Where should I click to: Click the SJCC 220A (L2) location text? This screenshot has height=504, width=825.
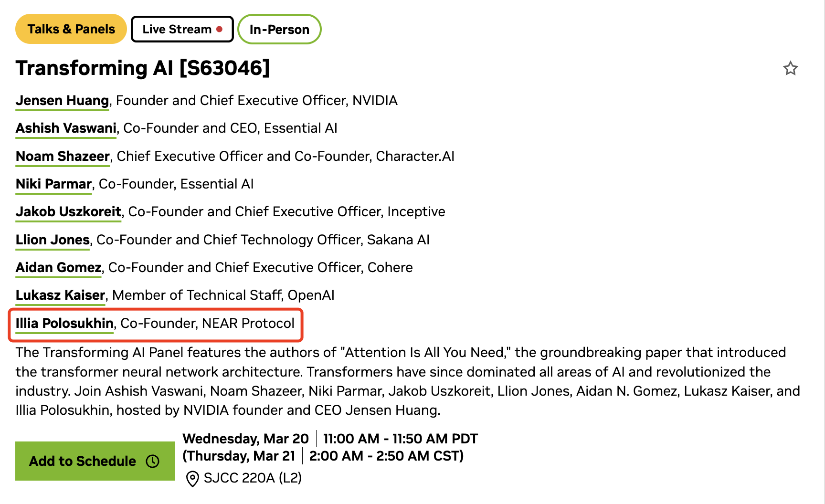[253, 478]
